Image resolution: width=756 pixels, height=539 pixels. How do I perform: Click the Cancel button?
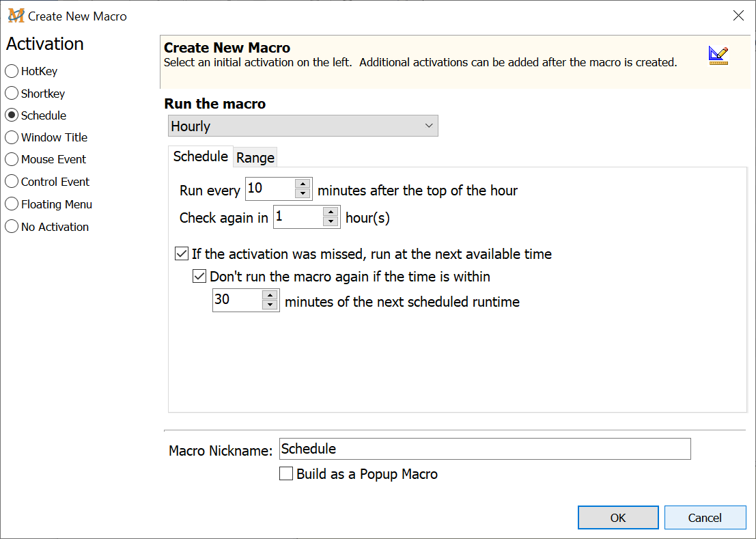tap(705, 518)
